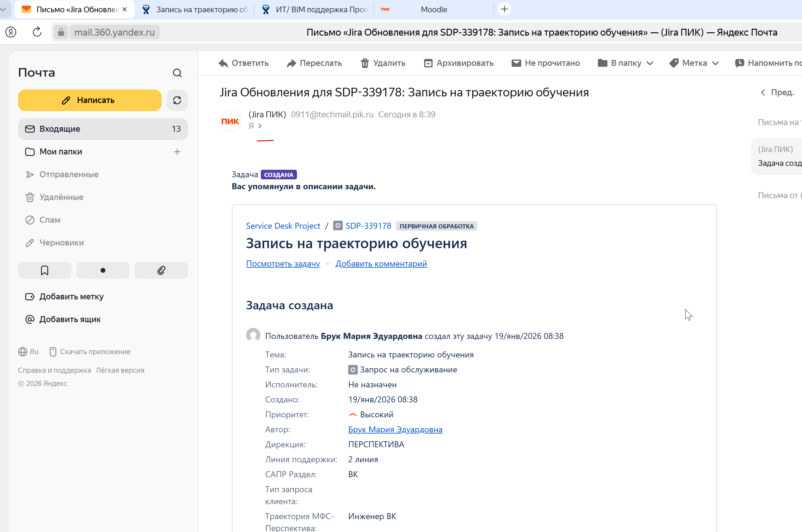This screenshot has width=802, height=532.
Task: Click the PIK sender avatar
Action: 230,121
